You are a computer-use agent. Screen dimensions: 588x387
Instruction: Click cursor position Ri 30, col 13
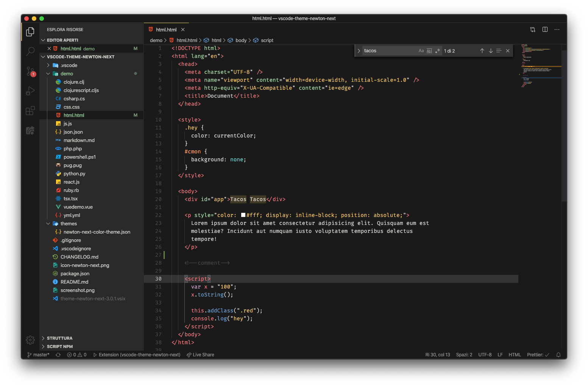[x=438, y=355]
